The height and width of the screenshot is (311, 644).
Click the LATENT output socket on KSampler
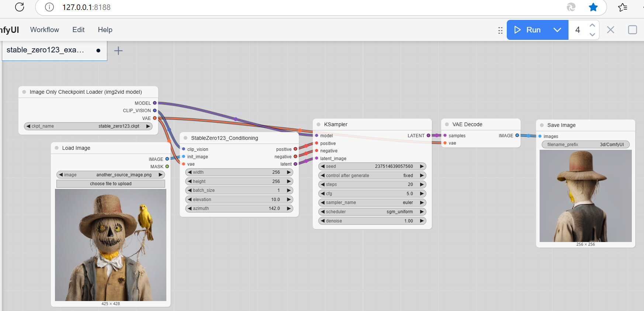tap(428, 135)
